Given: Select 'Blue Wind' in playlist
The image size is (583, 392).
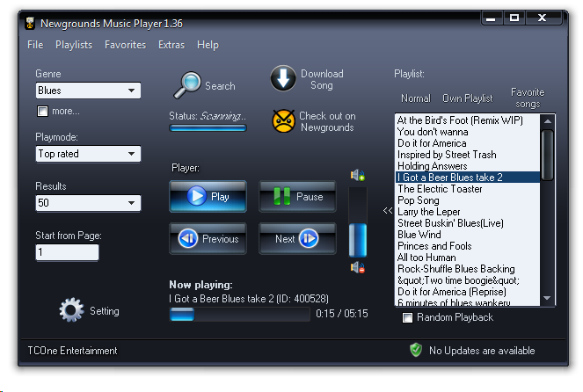Looking at the screenshot, I should (x=467, y=235).
